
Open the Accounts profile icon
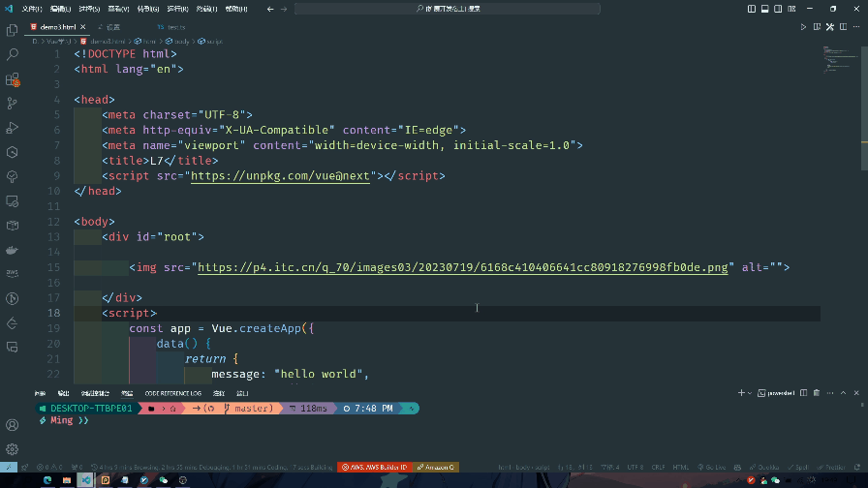[13, 425]
